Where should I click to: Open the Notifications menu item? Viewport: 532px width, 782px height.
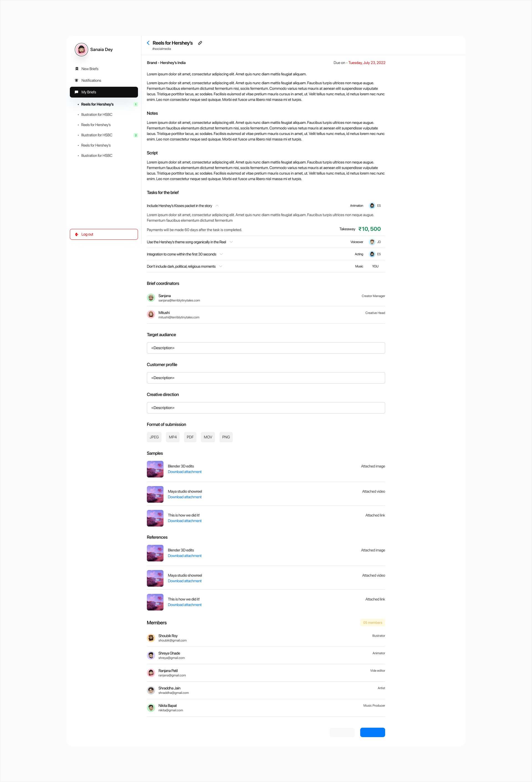click(x=91, y=80)
